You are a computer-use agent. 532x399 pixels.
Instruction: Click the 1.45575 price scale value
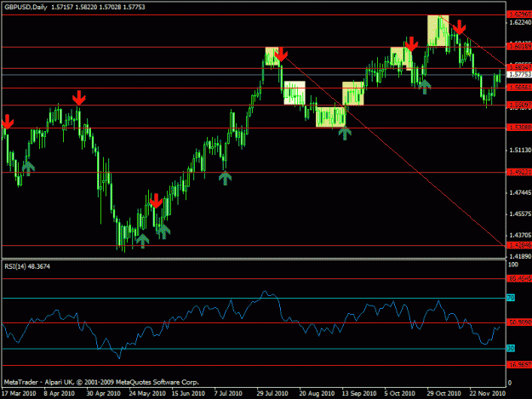tap(520, 214)
